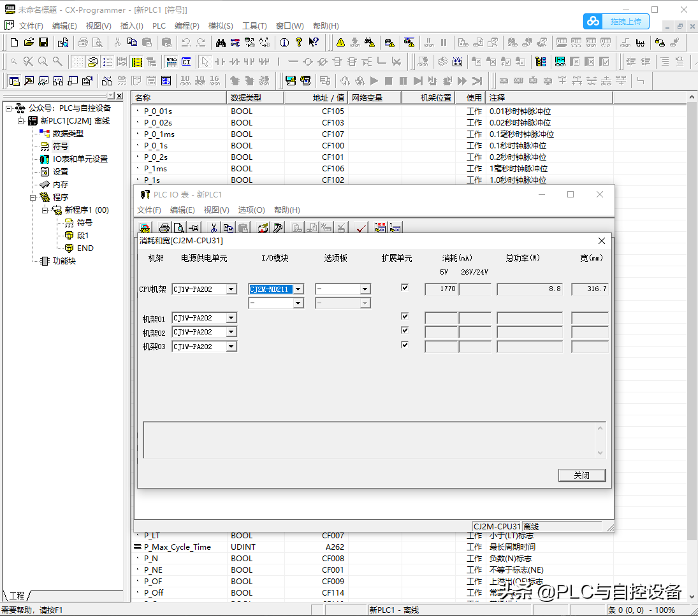Toggle the CPU机架 expansion unit checkbox

[404, 288]
